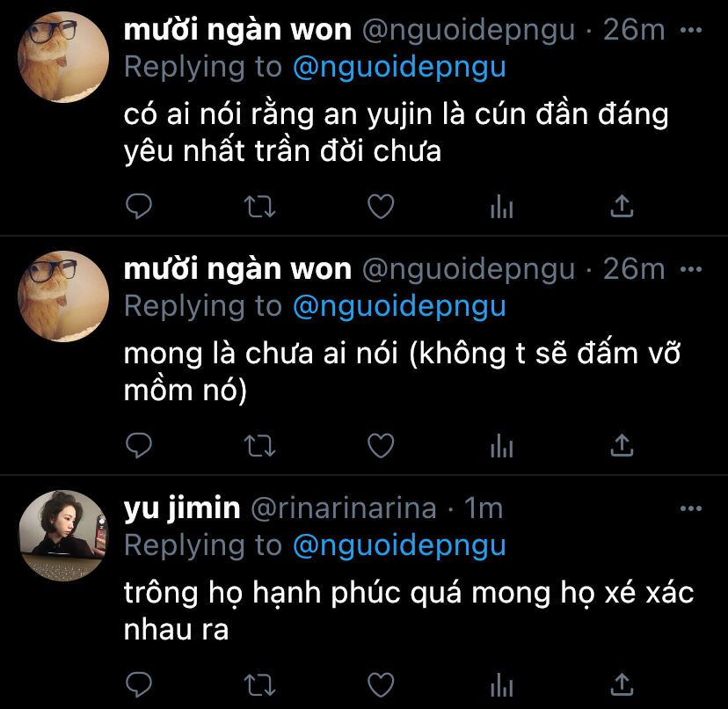
Task: Open @nguoidepngu mention in yu jimin's reply
Action: tap(399, 545)
